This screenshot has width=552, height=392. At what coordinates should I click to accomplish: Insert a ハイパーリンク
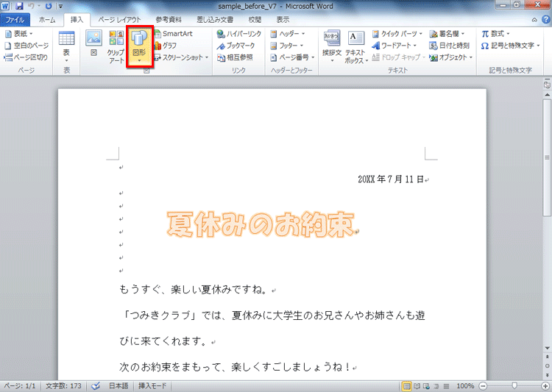tap(239, 34)
